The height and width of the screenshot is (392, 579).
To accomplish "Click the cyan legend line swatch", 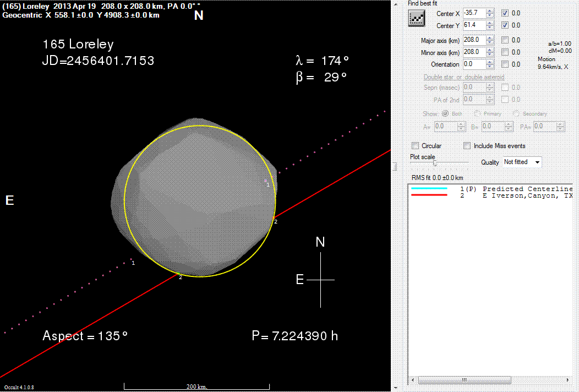I will 429,188.
